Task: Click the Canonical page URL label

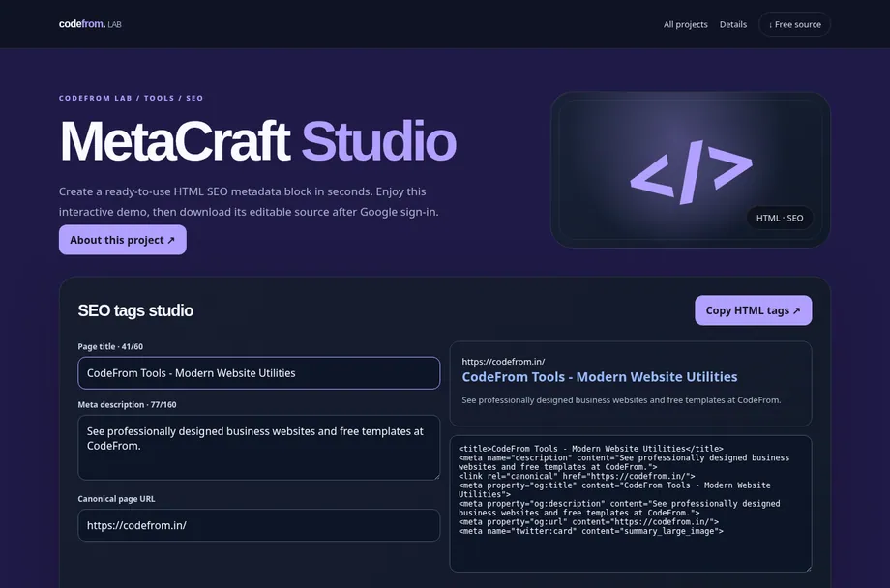Action: pos(116,499)
